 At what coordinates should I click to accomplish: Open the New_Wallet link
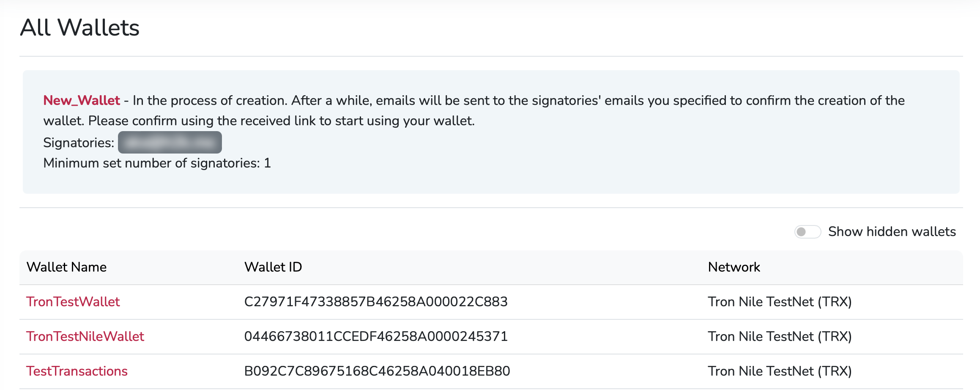coord(82,101)
